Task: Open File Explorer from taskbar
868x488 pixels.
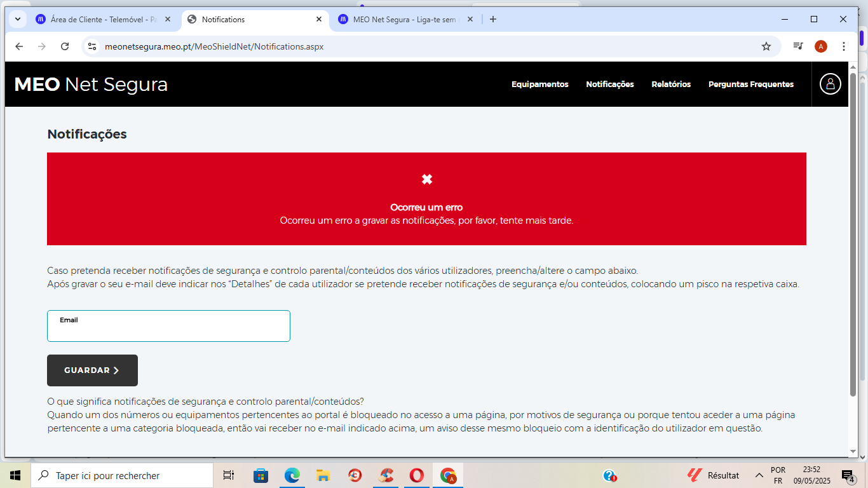Action: point(323,475)
